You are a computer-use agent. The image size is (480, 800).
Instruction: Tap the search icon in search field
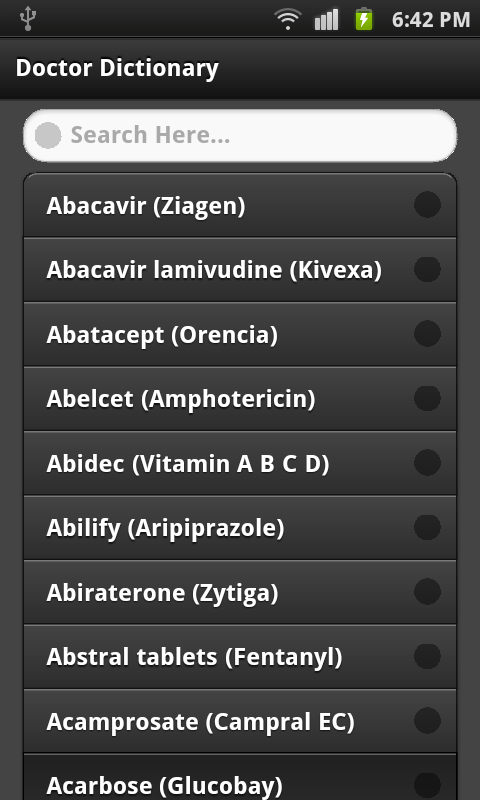pyautogui.click(x=48, y=136)
